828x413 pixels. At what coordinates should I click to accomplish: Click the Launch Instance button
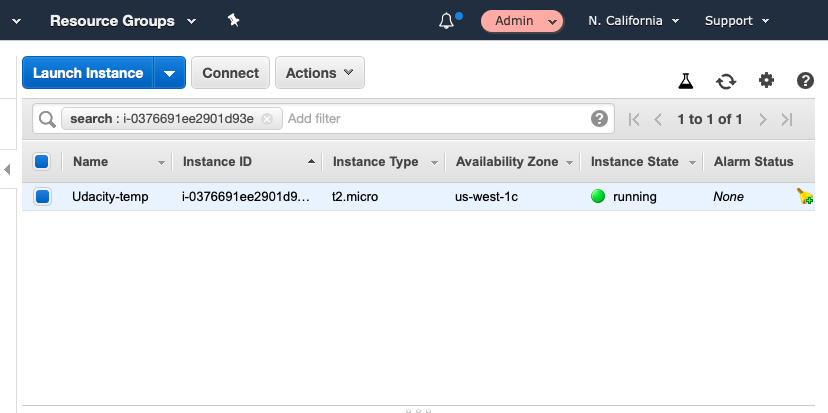[88, 73]
